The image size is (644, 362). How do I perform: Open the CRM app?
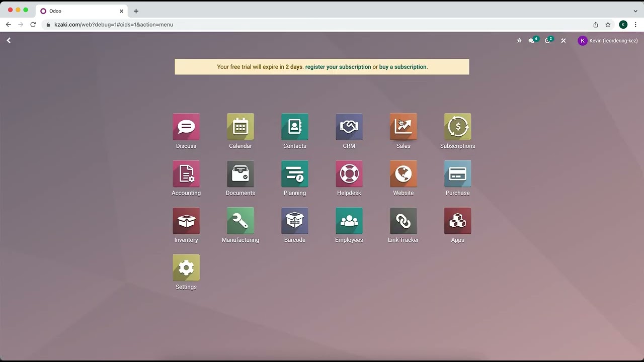(x=349, y=127)
